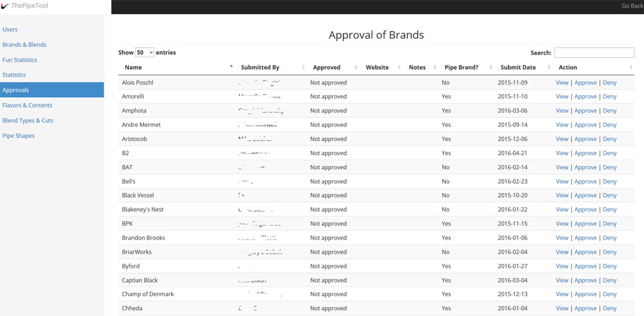Select the Approvals sidebar item
The image size is (644, 316).
(52, 90)
